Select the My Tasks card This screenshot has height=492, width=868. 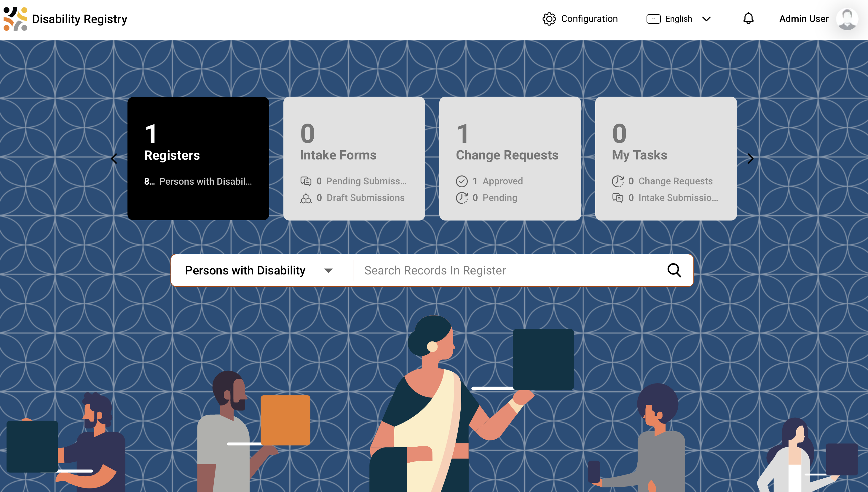pos(666,159)
